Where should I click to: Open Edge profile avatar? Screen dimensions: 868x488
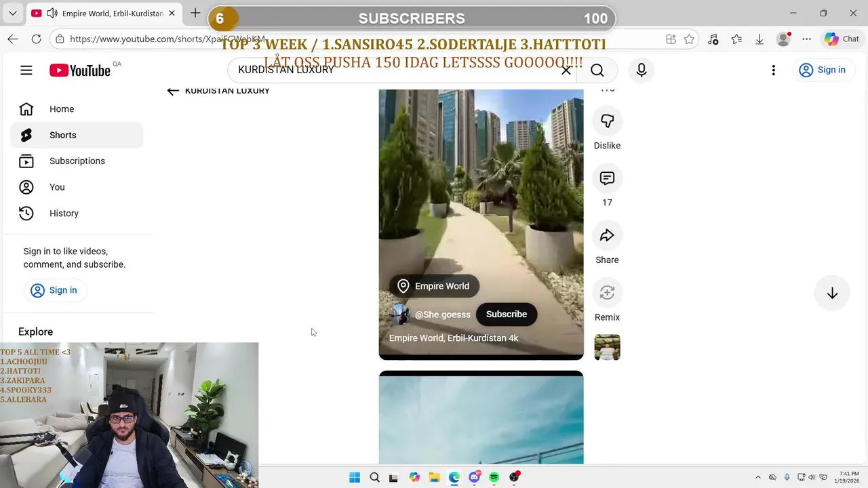[783, 39]
